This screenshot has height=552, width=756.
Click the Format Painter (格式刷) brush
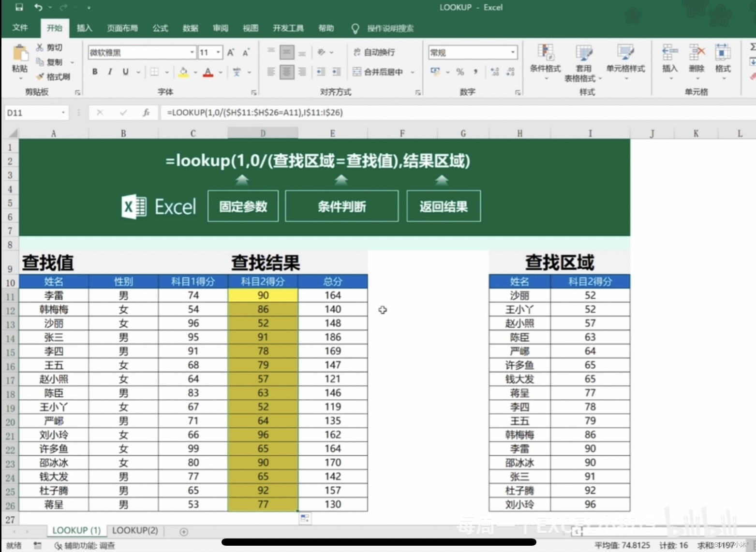(x=40, y=76)
